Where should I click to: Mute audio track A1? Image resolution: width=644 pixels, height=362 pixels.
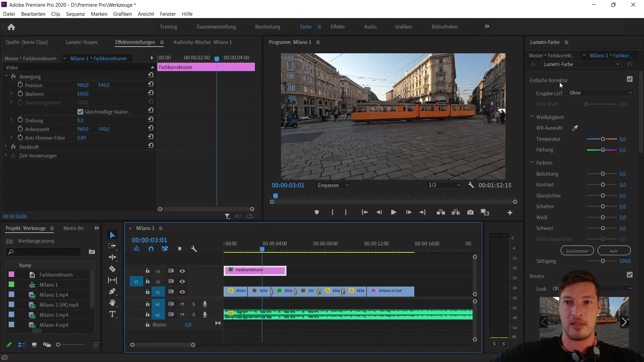[182, 304]
